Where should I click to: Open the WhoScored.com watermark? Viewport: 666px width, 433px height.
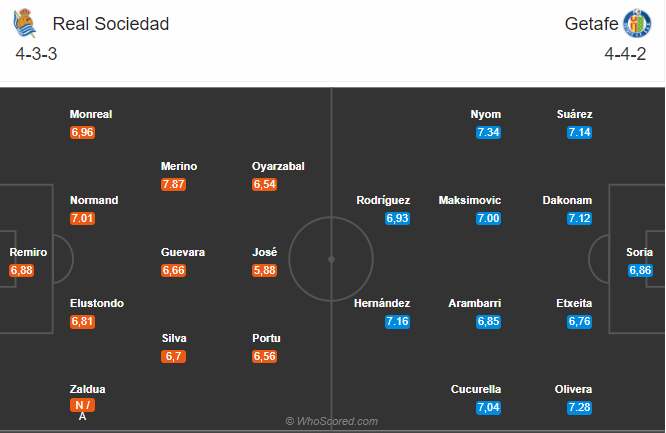click(332, 421)
